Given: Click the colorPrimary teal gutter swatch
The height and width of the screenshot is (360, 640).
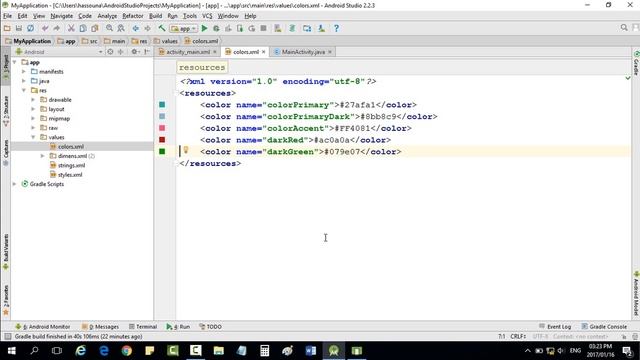Looking at the screenshot, I should [162, 104].
